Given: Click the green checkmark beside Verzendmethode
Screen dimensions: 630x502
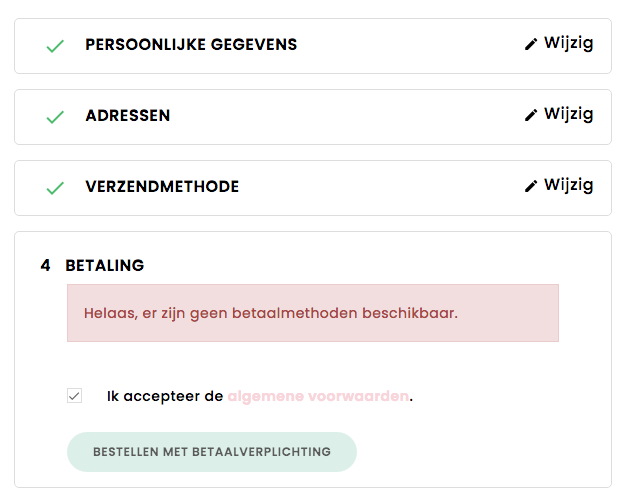Looking at the screenshot, I should [x=55, y=188].
